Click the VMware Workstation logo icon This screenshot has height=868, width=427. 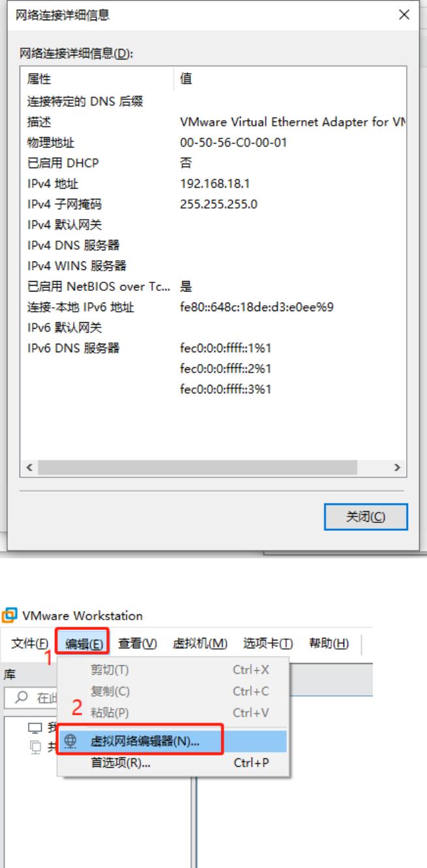[x=10, y=616]
